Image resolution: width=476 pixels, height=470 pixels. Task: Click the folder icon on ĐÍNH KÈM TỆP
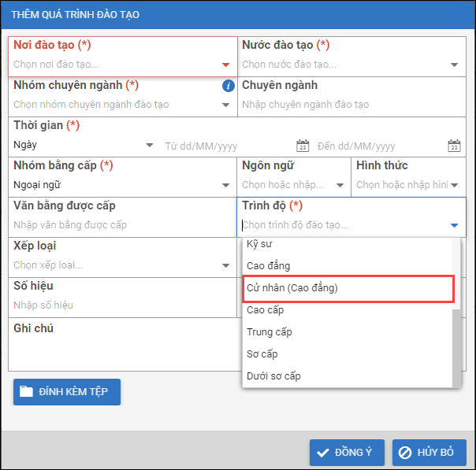coord(28,391)
